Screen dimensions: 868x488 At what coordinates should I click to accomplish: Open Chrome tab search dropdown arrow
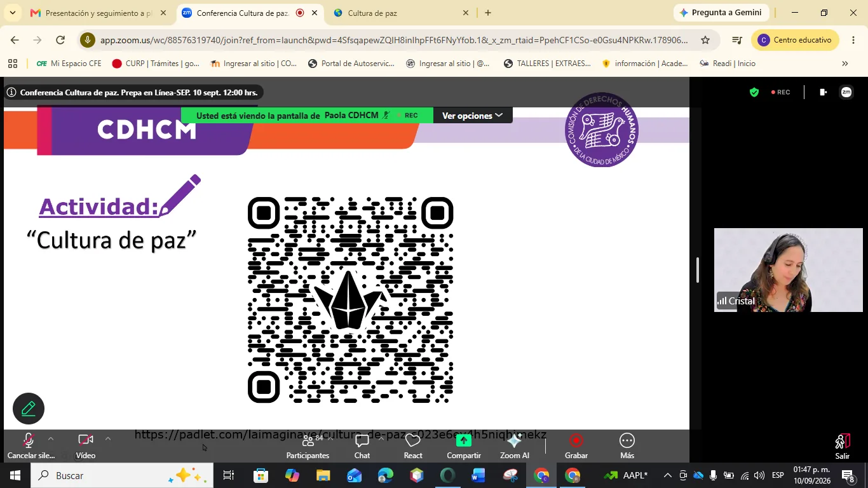pos(13,13)
